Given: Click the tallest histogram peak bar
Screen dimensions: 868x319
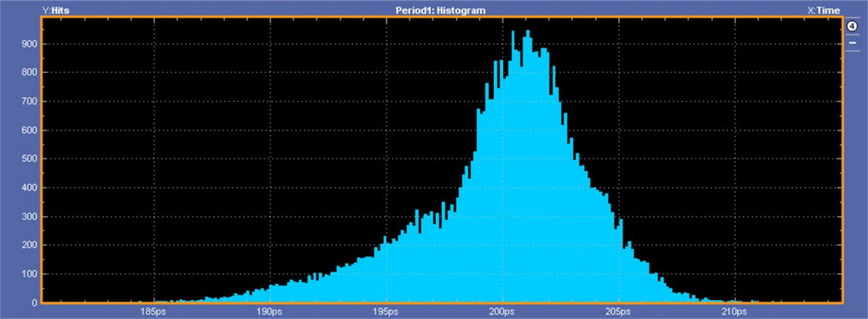Looking at the screenshot, I should (x=527, y=166).
